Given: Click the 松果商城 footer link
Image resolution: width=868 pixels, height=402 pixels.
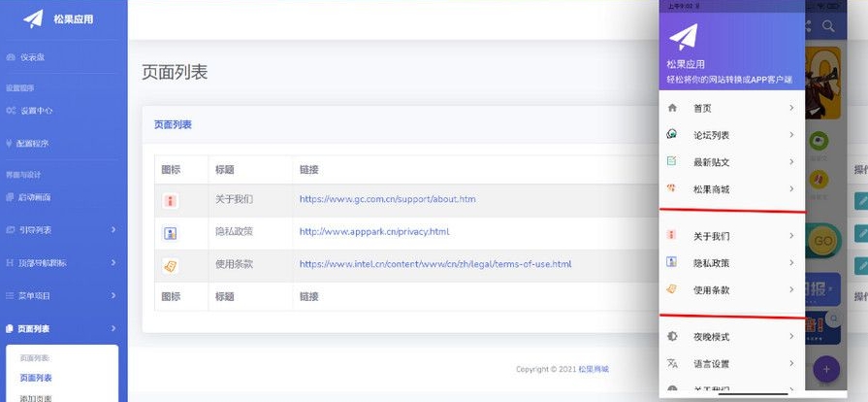Looking at the screenshot, I should coord(594,369).
